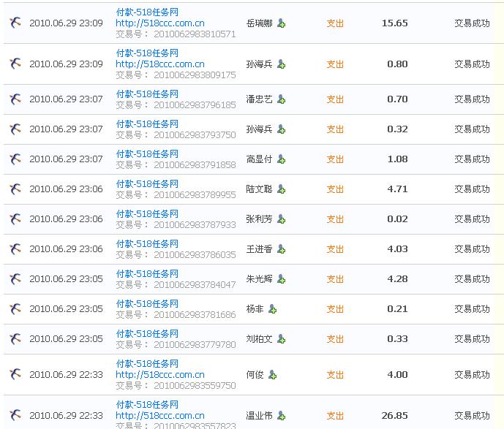Click add-contact icon next to 杨非
Screen dimensions: 504x429
(273, 309)
